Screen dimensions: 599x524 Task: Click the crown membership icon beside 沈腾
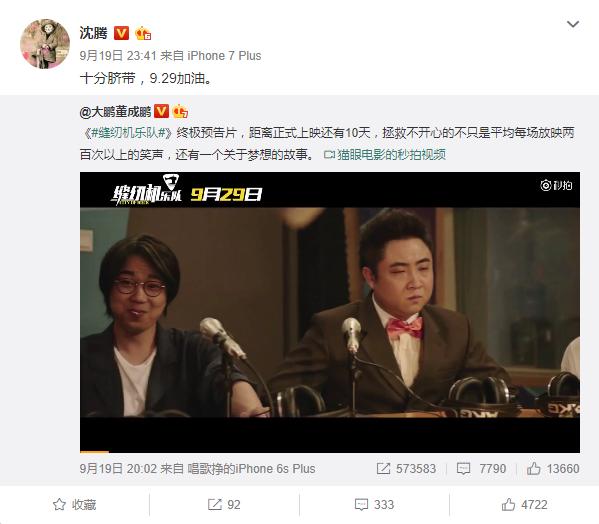coord(142,33)
